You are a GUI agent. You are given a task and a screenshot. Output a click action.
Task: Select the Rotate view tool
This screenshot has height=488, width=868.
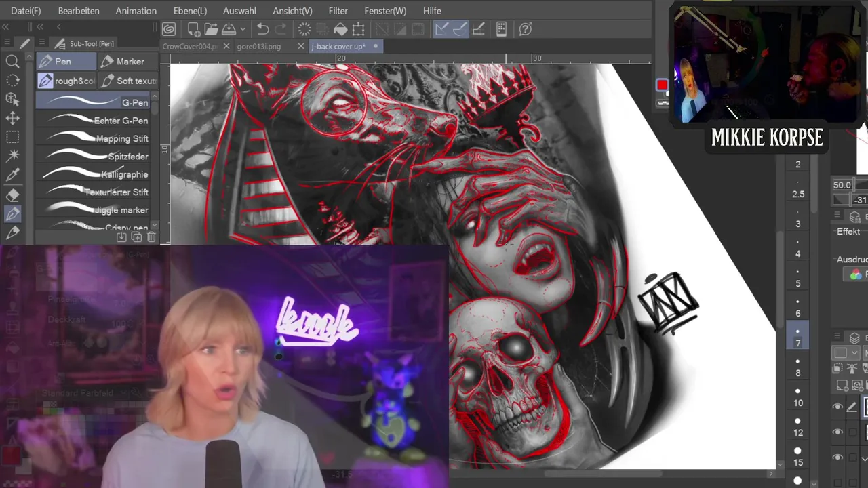coord(12,81)
